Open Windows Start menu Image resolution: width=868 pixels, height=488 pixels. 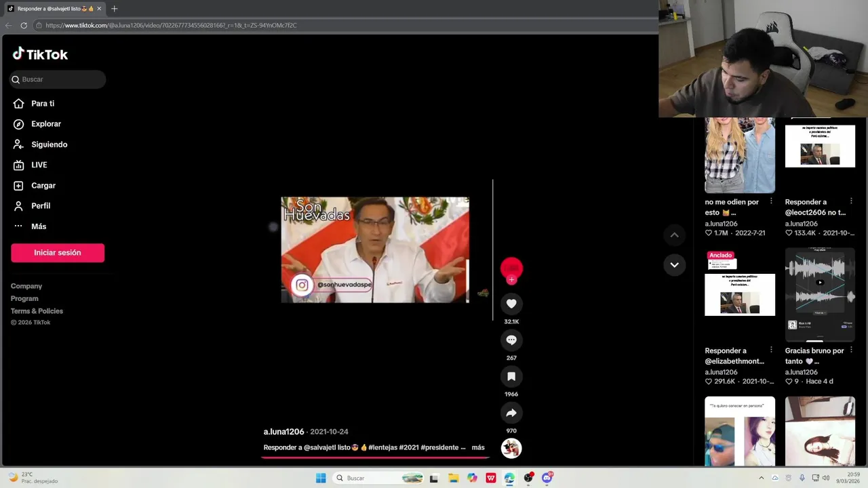click(321, 478)
